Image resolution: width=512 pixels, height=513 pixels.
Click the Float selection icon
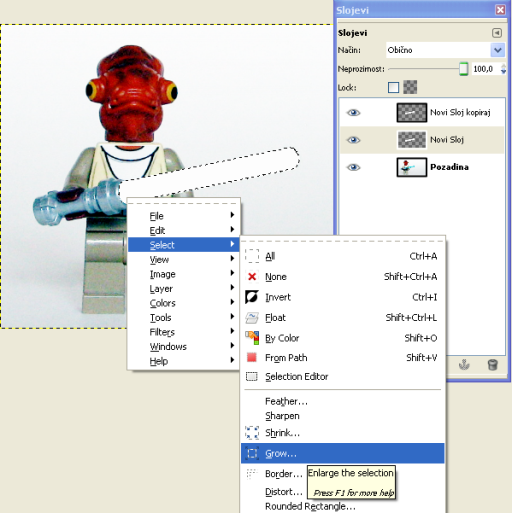click(252, 318)
